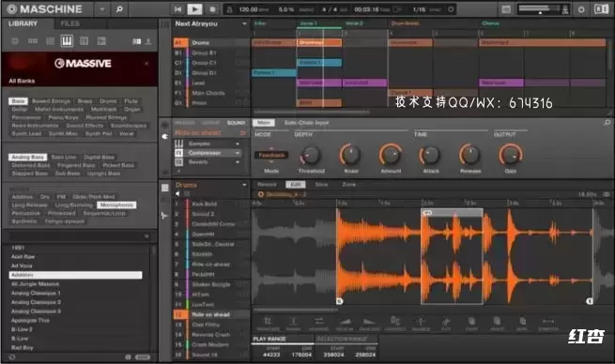
Task: Apply the Fade Out tool
Action: (x=370, y=324)
